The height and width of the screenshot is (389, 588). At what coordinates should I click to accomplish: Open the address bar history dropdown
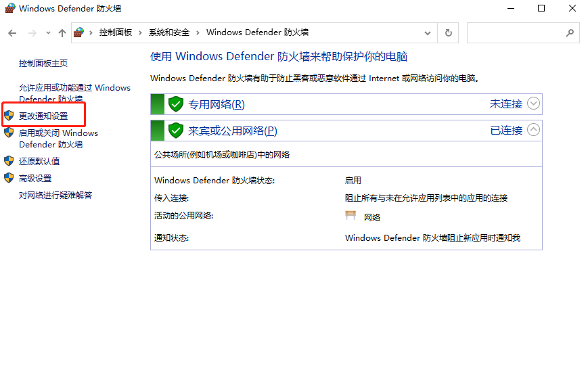click(x=428, y=33)
